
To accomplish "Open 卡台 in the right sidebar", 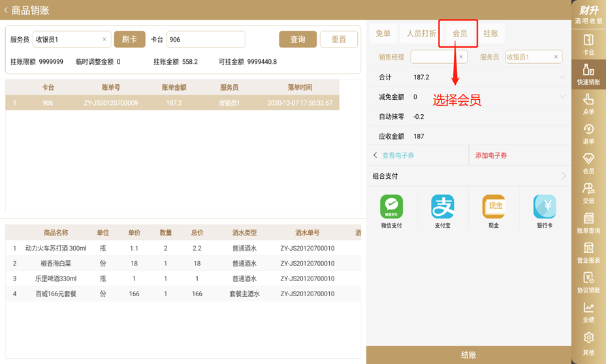I will tap(588, 44).
